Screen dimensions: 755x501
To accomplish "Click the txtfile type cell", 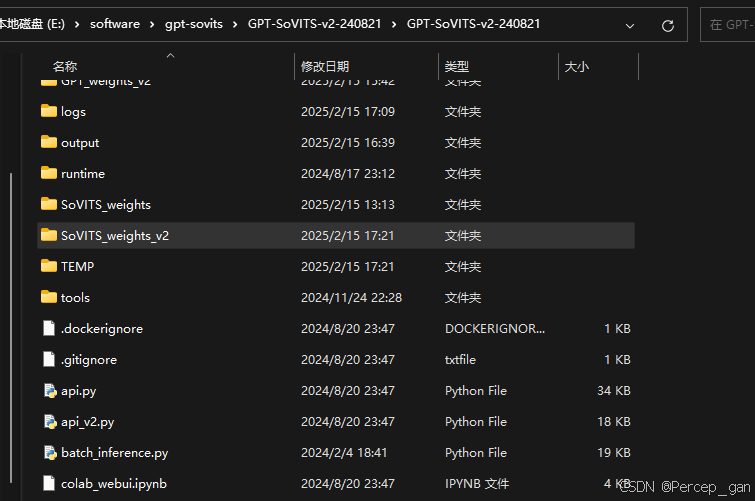I will tap(460, 359).
